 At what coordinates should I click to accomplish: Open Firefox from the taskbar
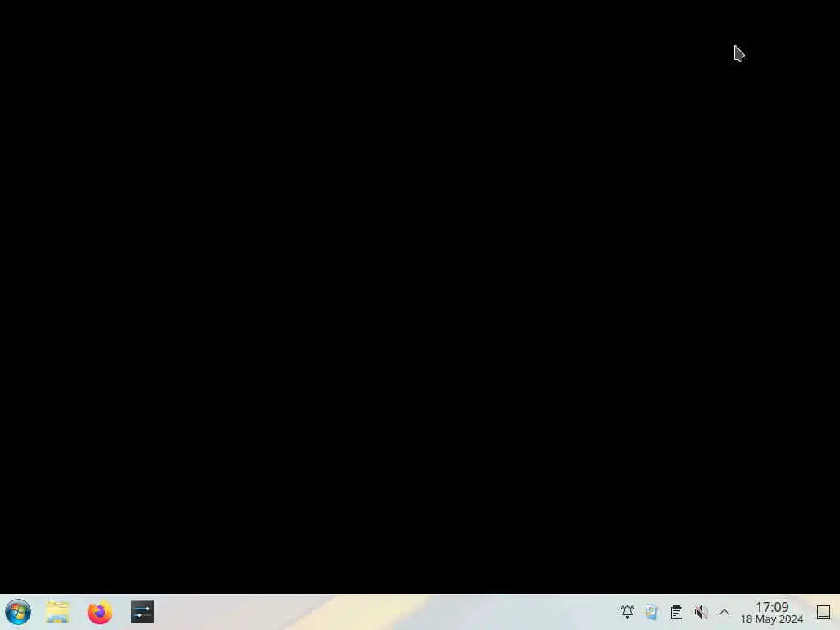99,612
